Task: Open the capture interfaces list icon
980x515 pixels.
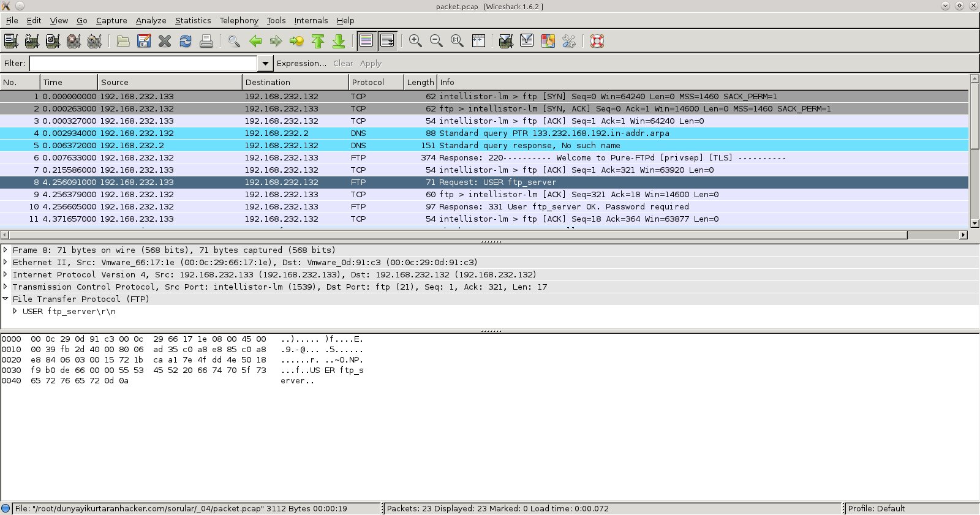Action: 11,41
